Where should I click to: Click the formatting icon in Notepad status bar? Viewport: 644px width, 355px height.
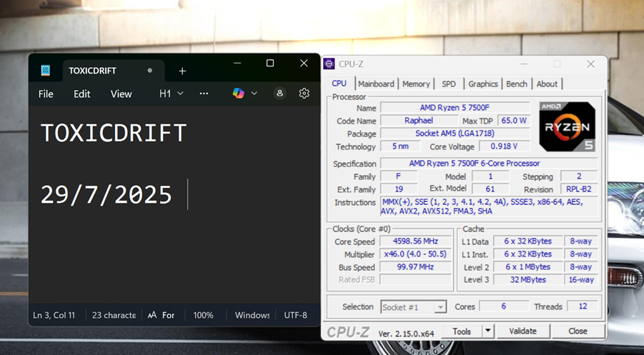point(152,315)
